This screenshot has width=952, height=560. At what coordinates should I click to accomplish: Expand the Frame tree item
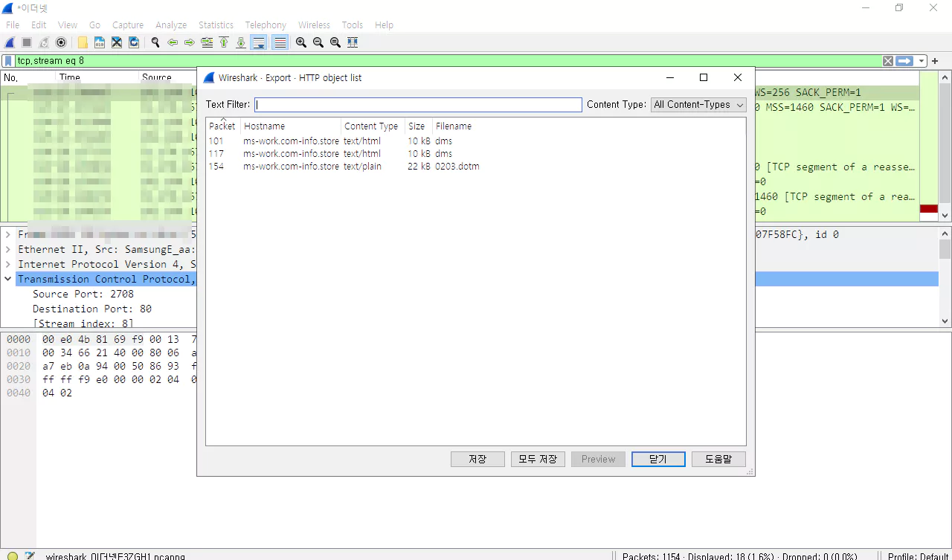pos(8,234)
